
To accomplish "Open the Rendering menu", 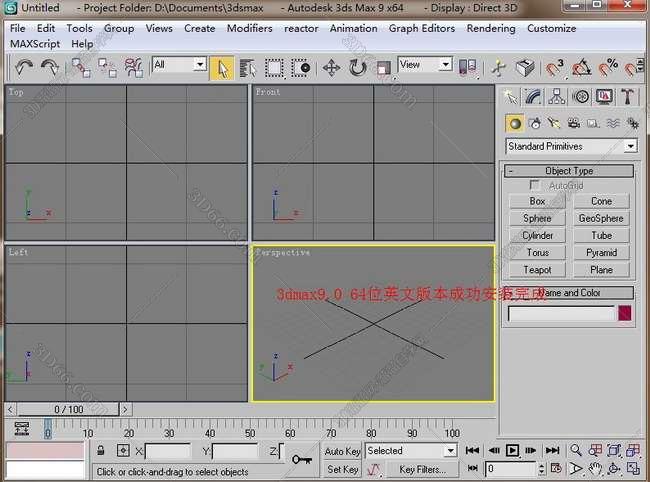I will coord(491,28).
